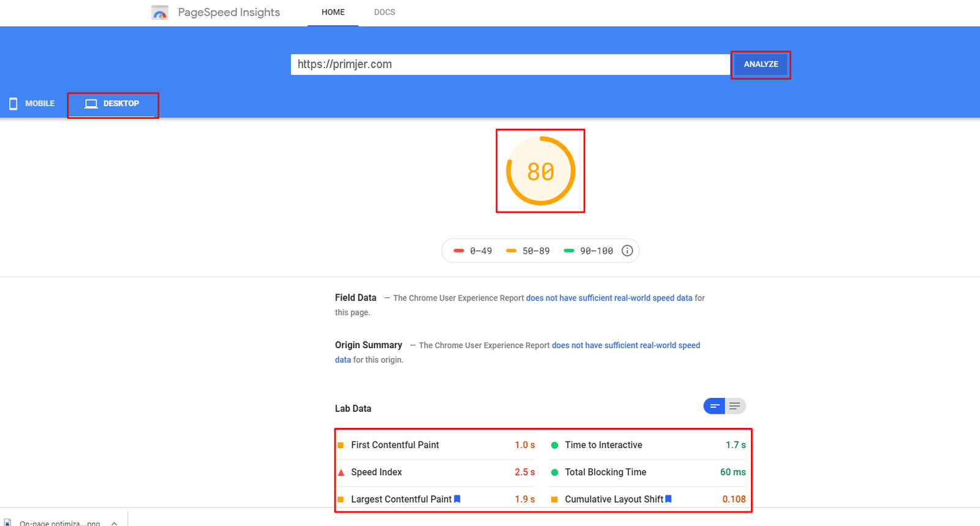Expand the download item chevron menu

pyautogui.click(x=114, y=523)
